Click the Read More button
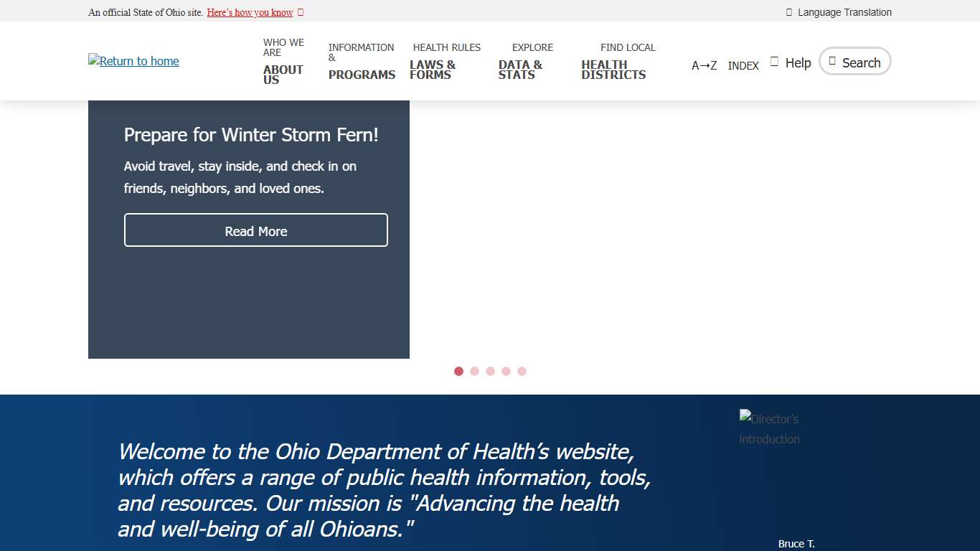Screen dimensions: 980x551 click(255, 230)
